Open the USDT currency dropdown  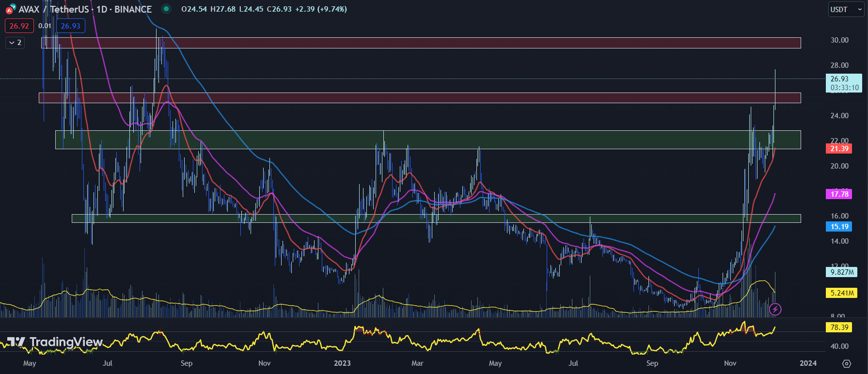click(x=846, y=10)
